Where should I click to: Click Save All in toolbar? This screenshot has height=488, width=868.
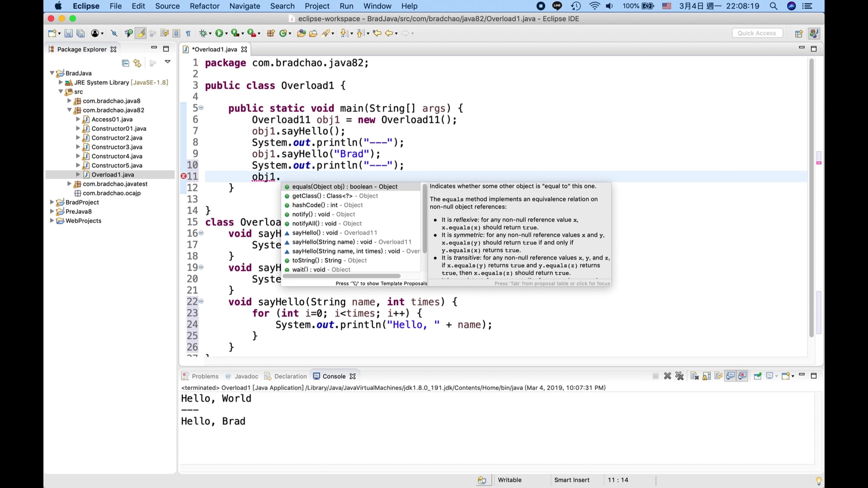point(80,33)
